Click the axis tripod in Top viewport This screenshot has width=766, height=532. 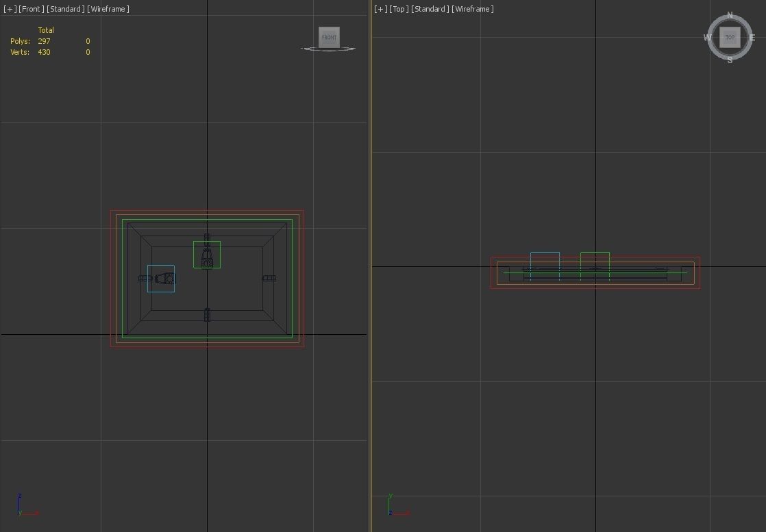pos(399,505)
